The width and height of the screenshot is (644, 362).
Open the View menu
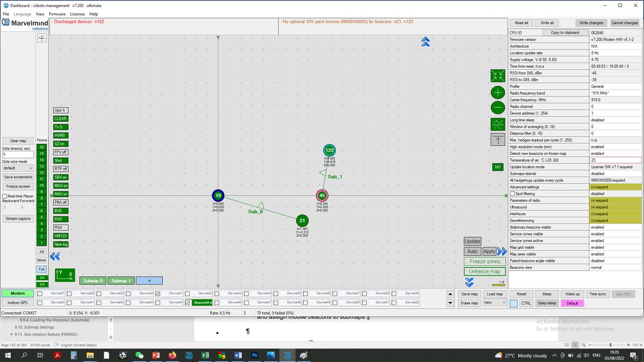point(40,14)
